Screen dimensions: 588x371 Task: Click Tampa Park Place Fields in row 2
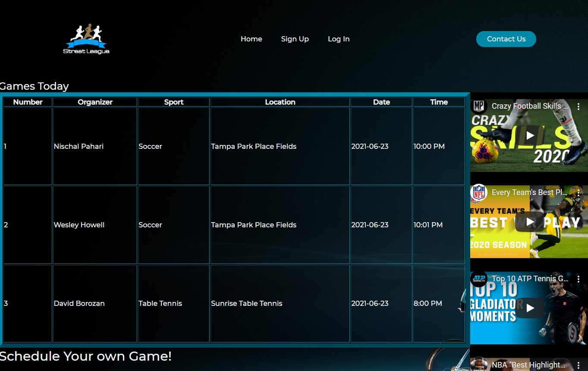pos(280,225)
